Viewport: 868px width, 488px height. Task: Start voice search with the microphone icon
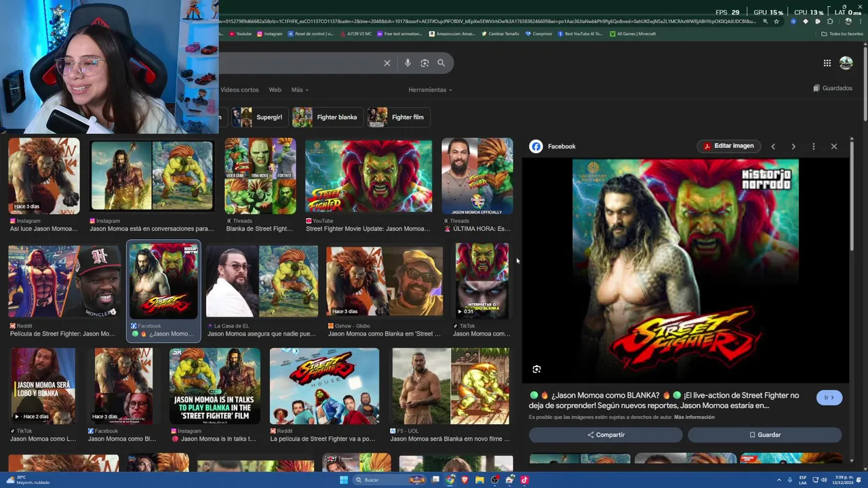point(408,63)
